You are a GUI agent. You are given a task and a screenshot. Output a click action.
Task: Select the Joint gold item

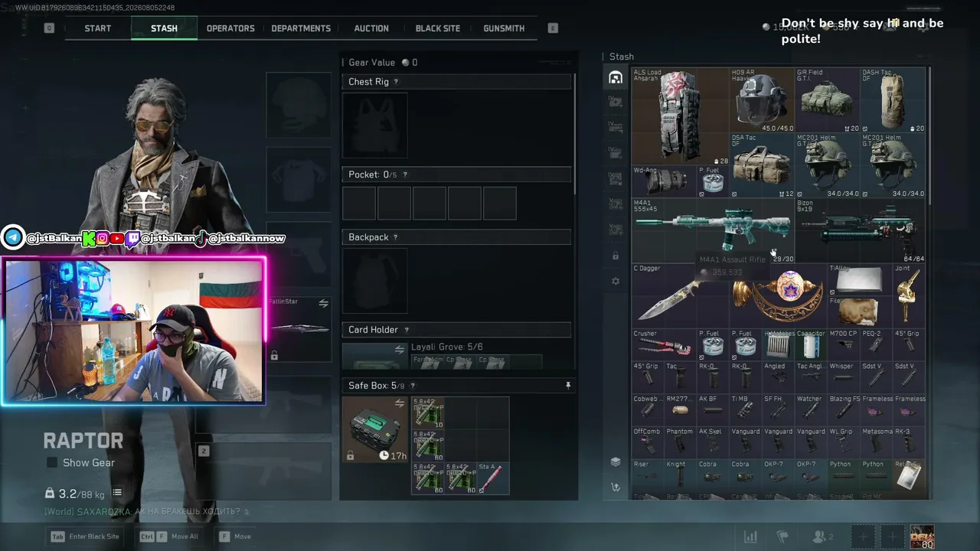point(909,295)
